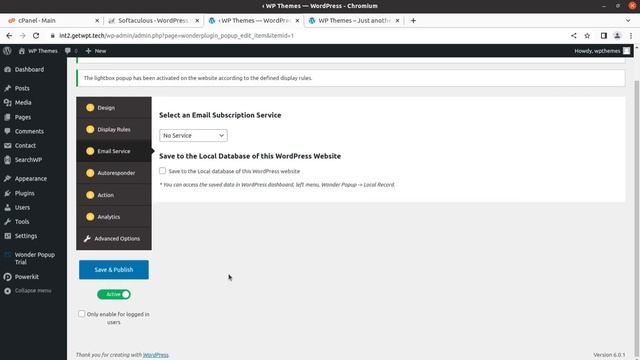Click the Save & Publish button
The image size is (640, 360).
[114, 270]
